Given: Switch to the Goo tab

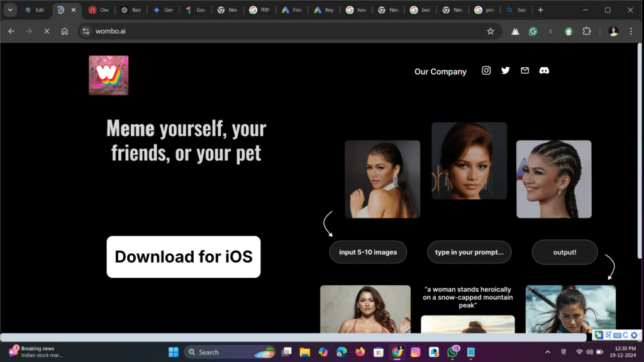Looking at the screenshot, I should 196,10.
